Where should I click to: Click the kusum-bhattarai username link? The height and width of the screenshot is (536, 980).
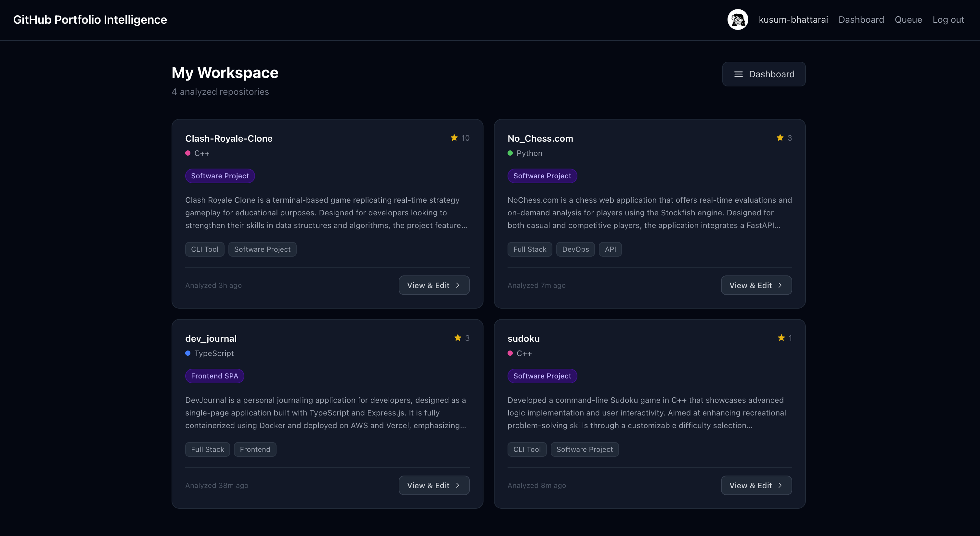click(x=793, y=19)
